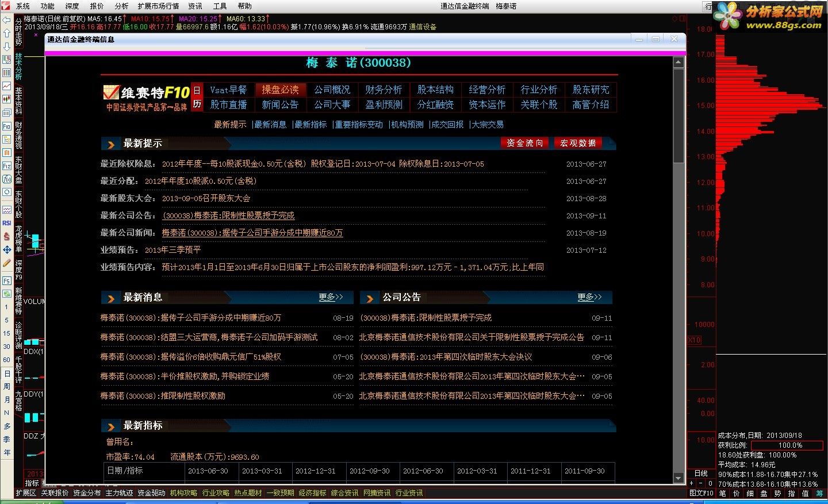Open the (300038)梅泰诺:限制性股票授予完成 announcement link

228,216
